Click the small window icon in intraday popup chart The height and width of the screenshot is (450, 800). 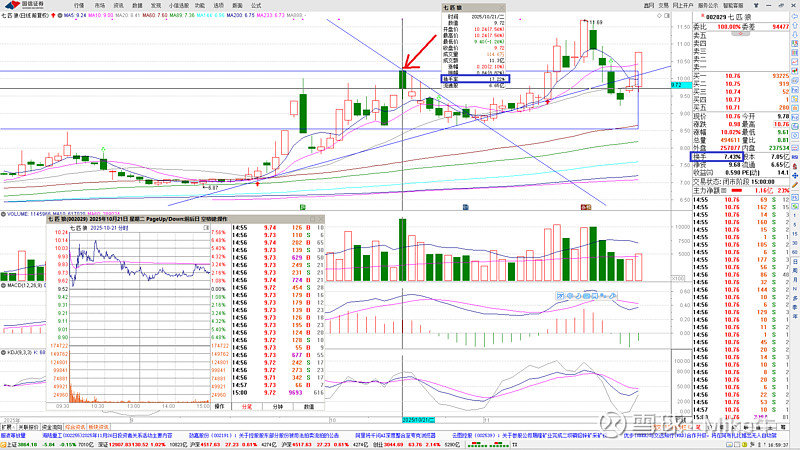point(206,228)
